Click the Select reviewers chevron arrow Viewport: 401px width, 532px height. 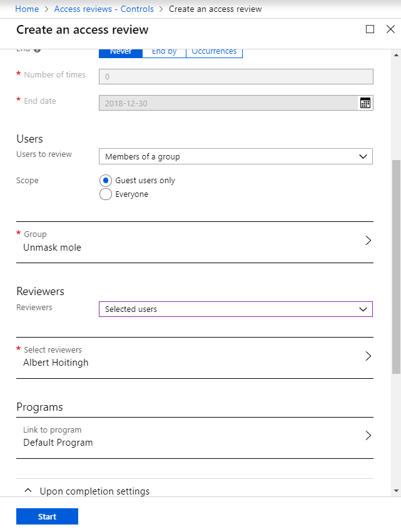[368, 356]
